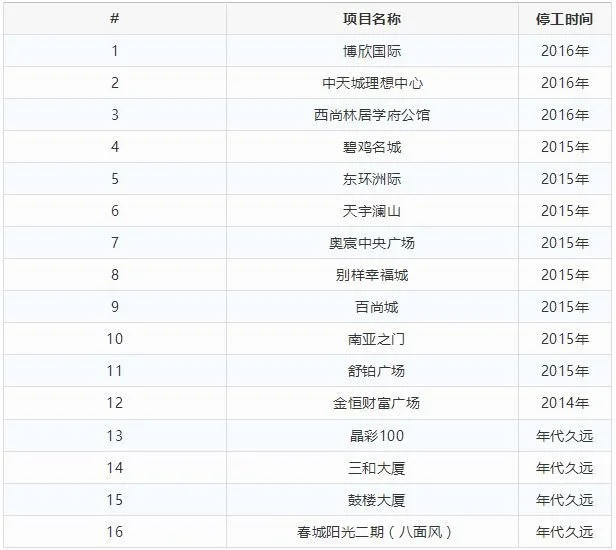Select the '奥宸中央广场' cell
Image resolution: width=616 pixels, height=550 pixels.
coord(372,243)
